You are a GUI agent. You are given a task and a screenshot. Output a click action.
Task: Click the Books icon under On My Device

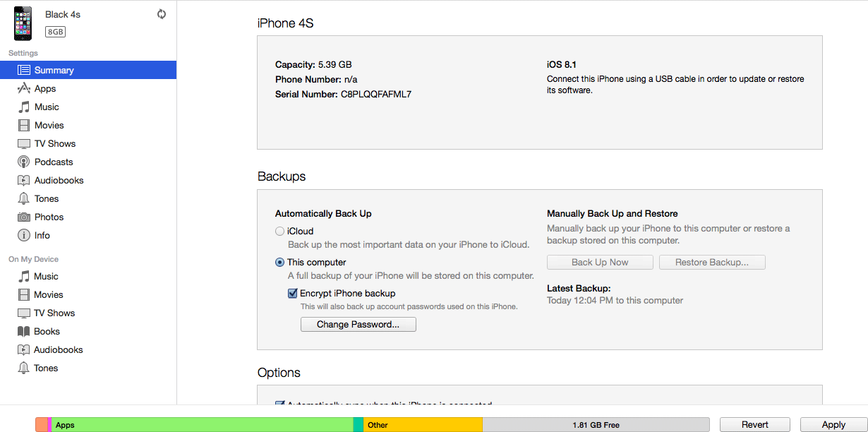pyautogui.click(x=24, y=331)
